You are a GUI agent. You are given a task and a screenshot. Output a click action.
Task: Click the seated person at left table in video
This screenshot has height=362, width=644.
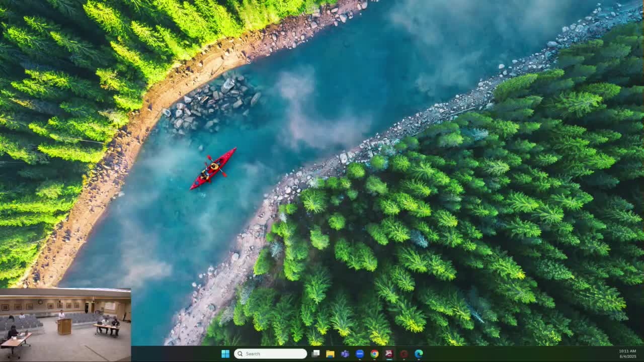tap(12, 332)
